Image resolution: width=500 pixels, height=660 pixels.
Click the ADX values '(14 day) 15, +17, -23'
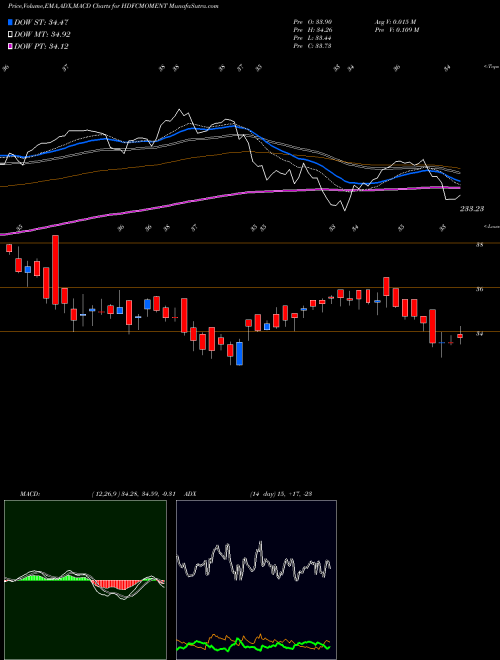281,494
